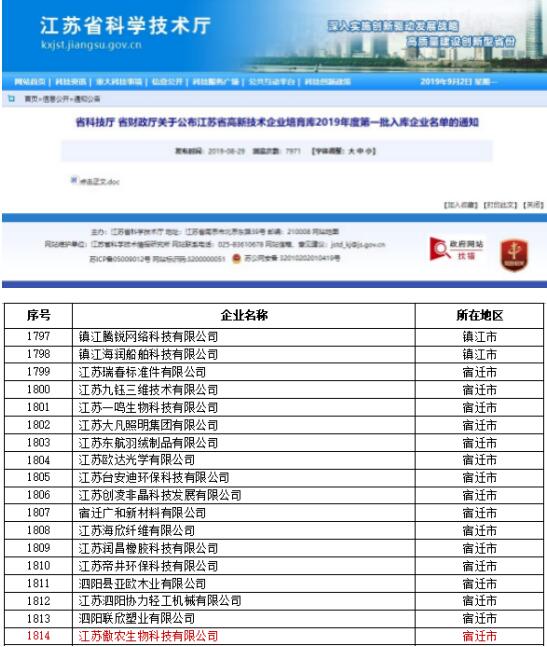Select 泗阳县亚欧木业有限公司 cell
This screenshot has width=547, height=647.
pos(244,584)
